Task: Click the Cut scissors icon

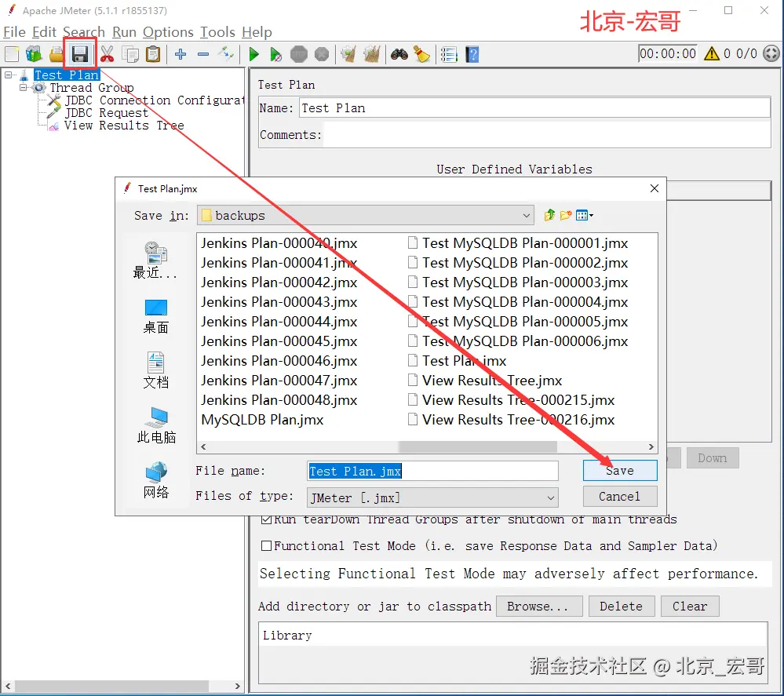Action: pos(107,54)
